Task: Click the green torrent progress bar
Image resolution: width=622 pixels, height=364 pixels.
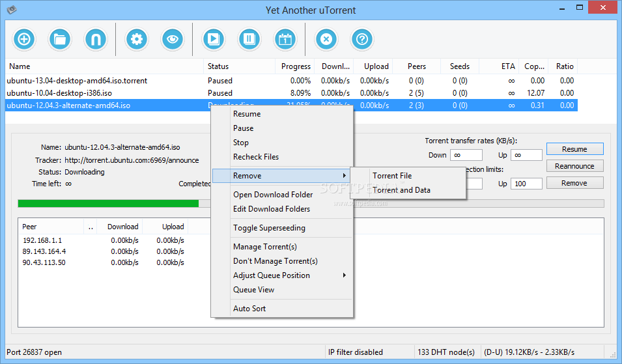Action: pyautogui.click(x=108, y=203)
